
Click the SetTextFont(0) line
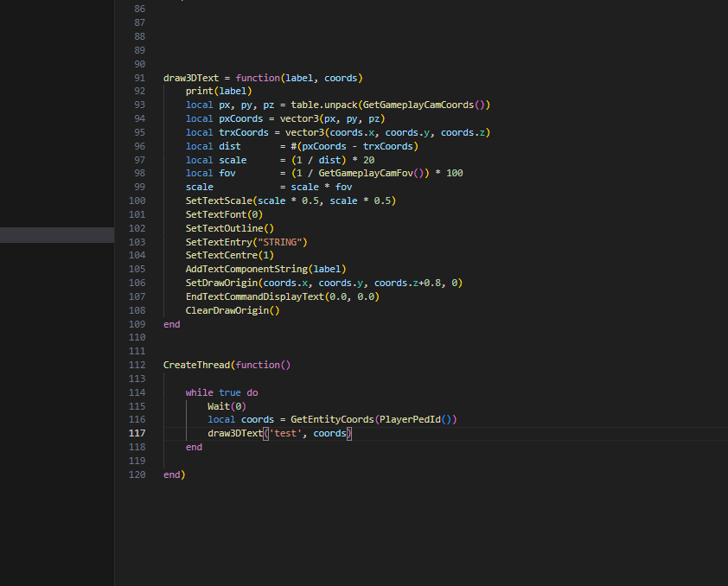[x=224, y=214]
